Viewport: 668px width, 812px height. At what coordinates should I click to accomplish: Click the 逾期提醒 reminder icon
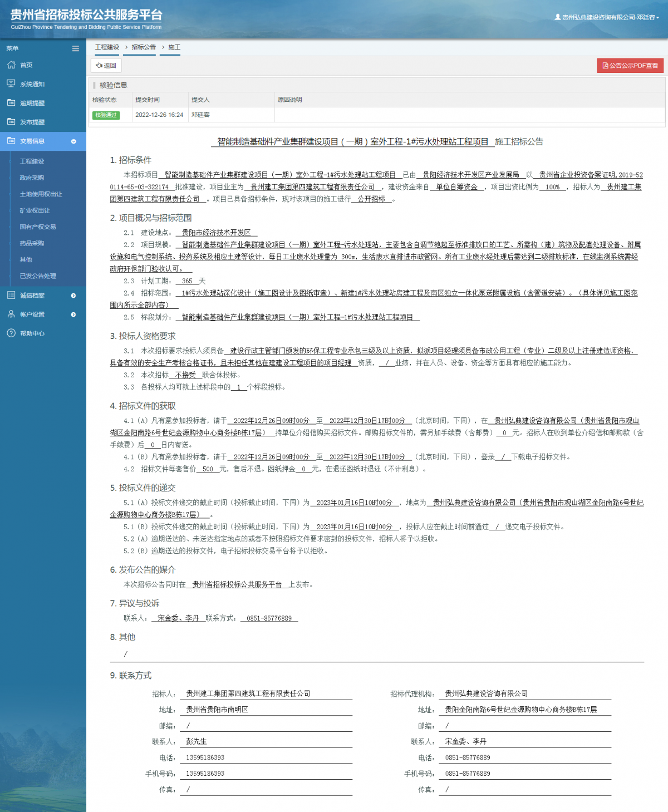(x=12, y=102)
